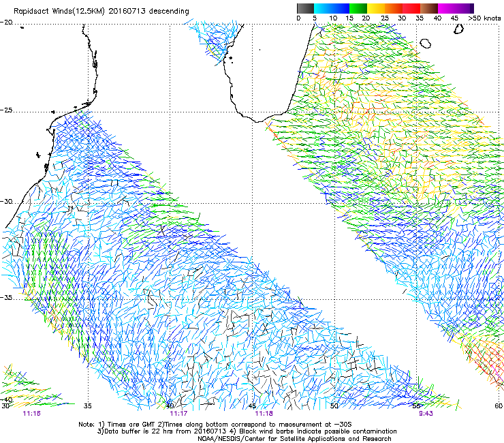Click the >50 knots legend label
The image size is (504, 443).
pyautogui.click(x=484, y=18)
